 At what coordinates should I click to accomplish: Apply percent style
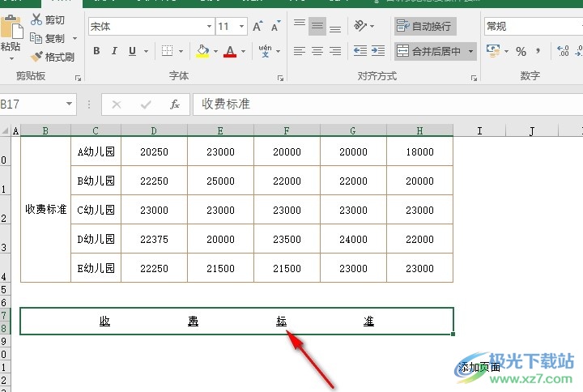click(521, 51)
